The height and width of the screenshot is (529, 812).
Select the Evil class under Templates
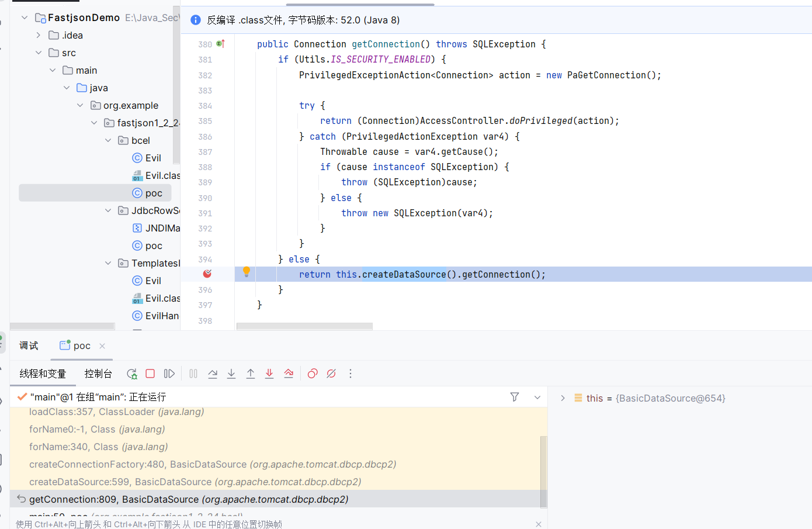pos(147,281)
